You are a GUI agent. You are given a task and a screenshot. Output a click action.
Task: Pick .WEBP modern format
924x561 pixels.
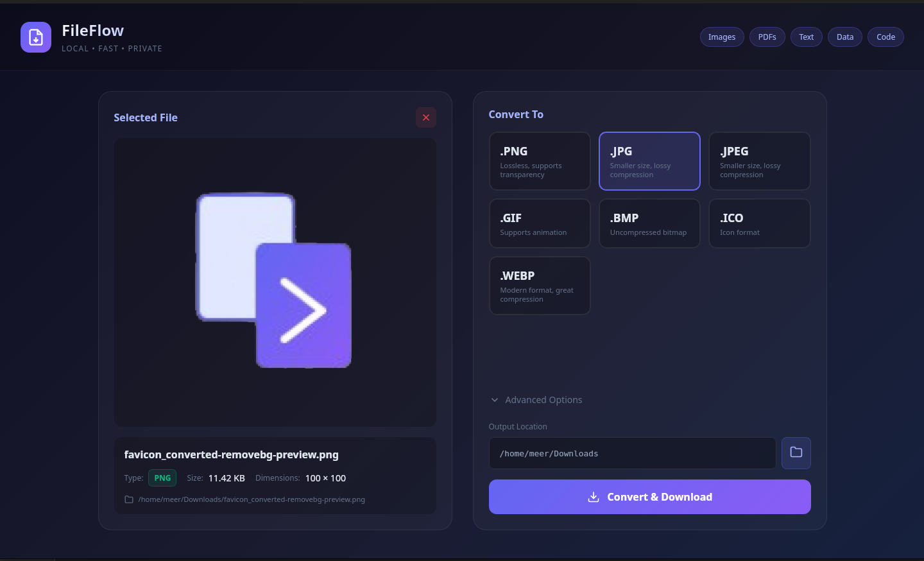(x=539, y=286)
